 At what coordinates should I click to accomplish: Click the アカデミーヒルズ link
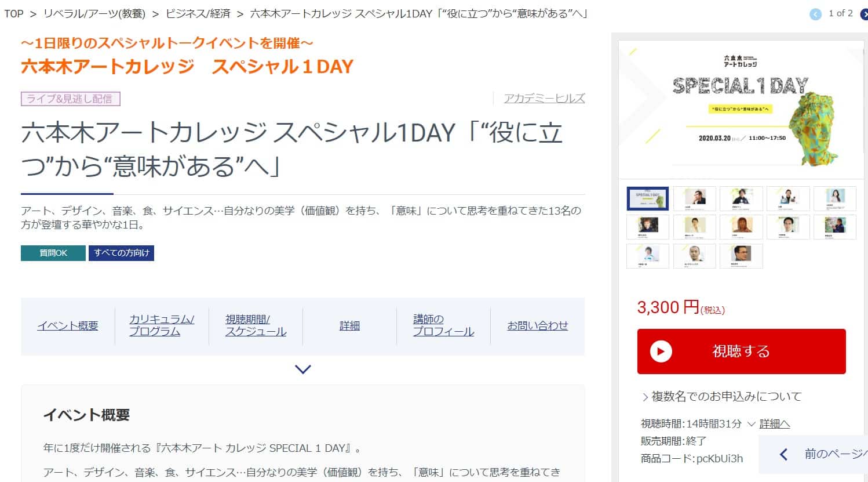click(544, 99)
